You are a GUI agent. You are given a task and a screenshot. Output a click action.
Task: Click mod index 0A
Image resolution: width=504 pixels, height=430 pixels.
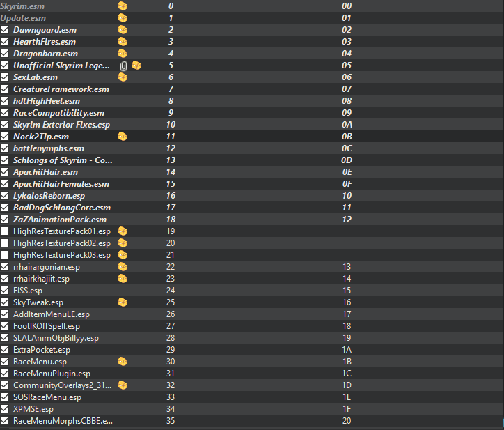[347, 125]
